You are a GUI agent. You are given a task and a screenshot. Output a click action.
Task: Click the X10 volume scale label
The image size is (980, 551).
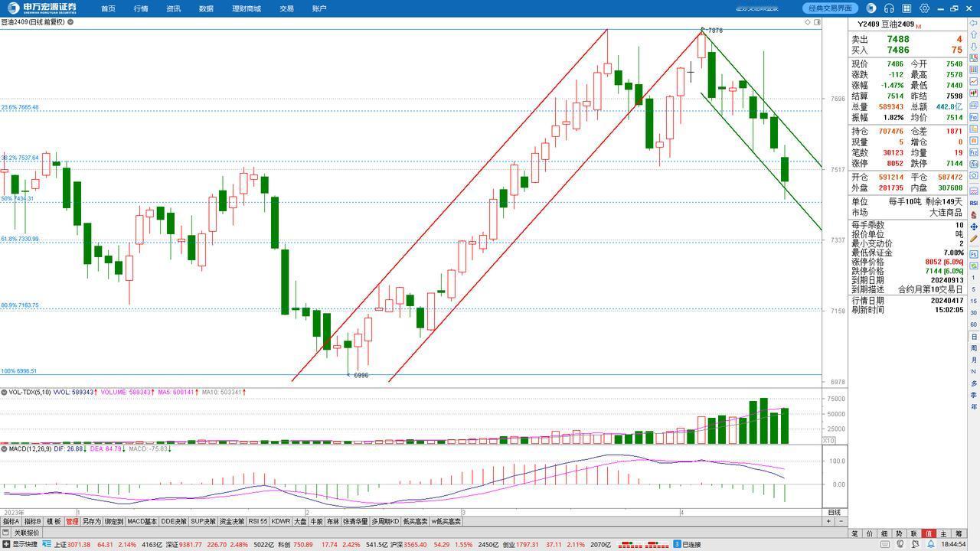click(829, 440)
